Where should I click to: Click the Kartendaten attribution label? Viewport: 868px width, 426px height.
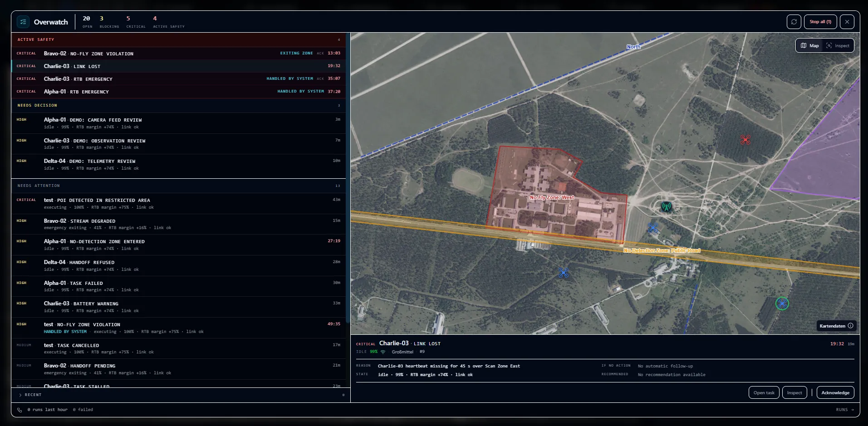click(832, 326)
